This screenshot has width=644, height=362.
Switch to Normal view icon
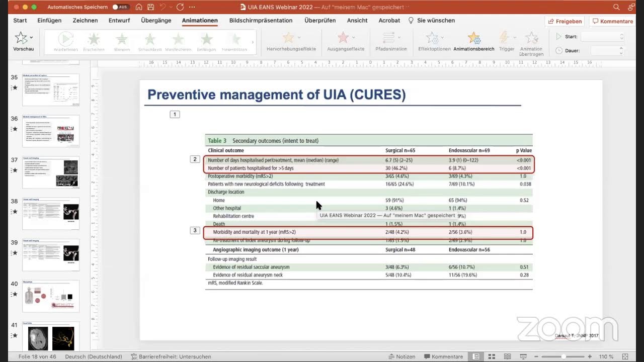pos(476,356)
